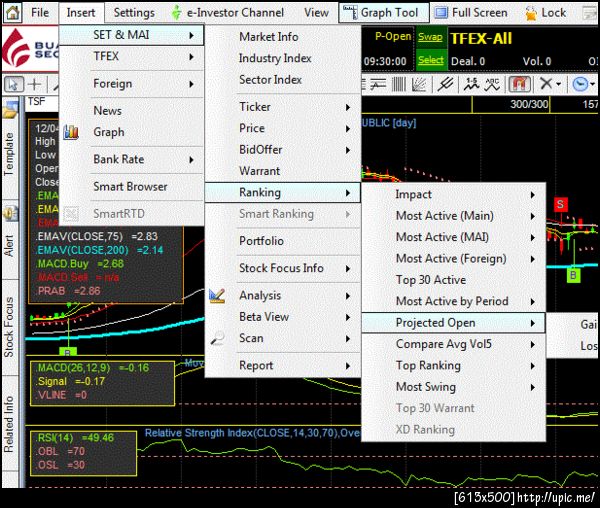
Task: Expand the Bank Rate submenu
Action: click(132, 159)
